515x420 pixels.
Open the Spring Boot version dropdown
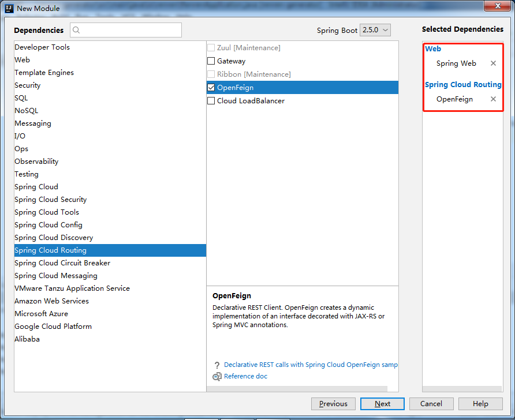tap(375, 30)
